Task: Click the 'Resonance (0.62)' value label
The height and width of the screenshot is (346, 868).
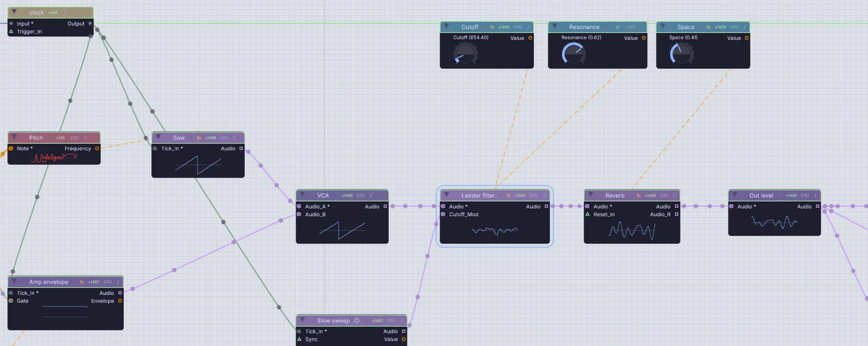Action: coord(581,37)
